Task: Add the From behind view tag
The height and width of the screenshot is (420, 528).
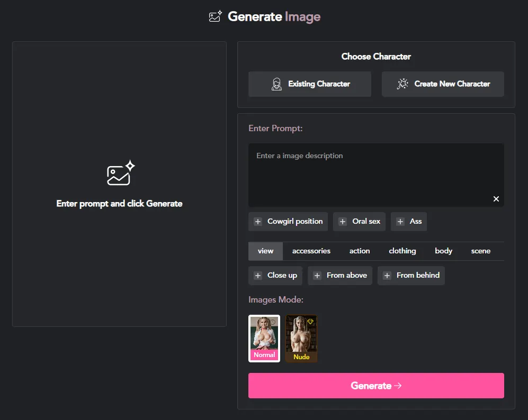Action: (411, 276)
